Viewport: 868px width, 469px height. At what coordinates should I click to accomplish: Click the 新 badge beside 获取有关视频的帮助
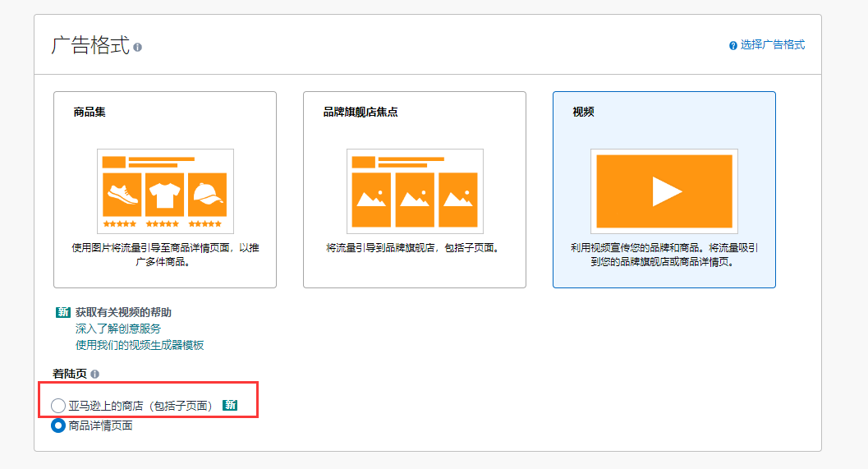[62, 312]
